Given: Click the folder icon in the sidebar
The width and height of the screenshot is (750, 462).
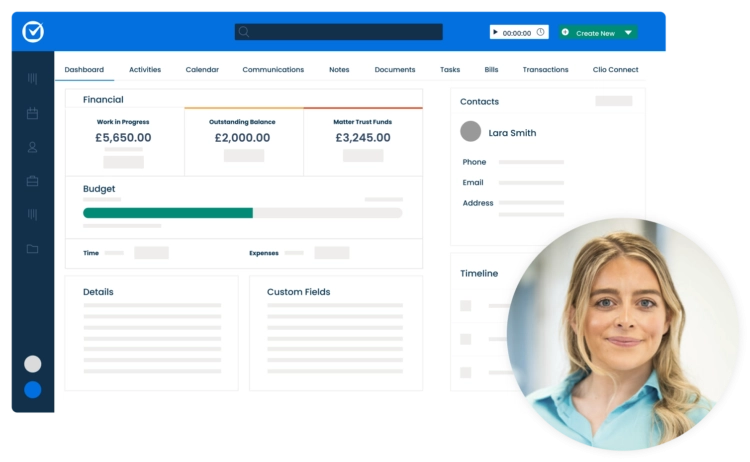Looking at the screenshot, I should pyautogui.click(x=32, y=249).
